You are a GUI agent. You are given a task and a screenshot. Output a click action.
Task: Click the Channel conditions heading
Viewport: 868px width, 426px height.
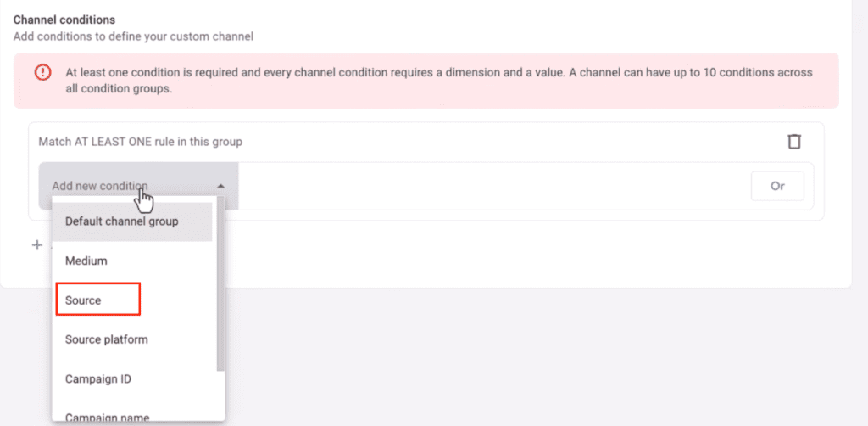64,19
